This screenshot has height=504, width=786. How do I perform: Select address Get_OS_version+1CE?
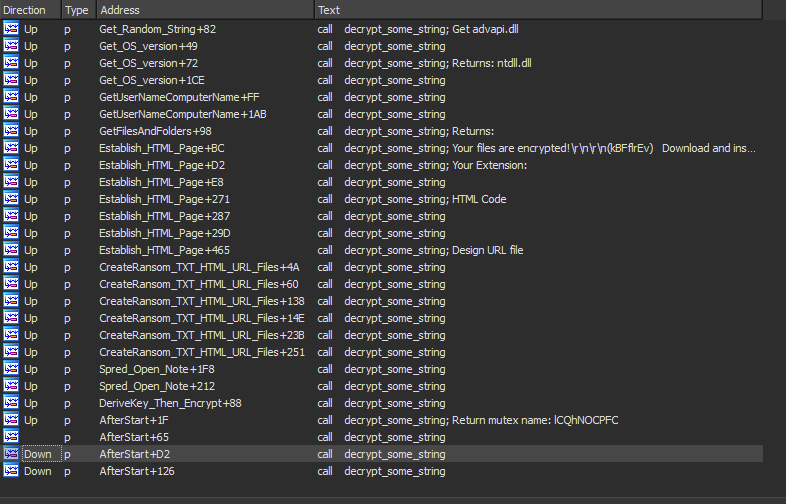click(152, 80)
